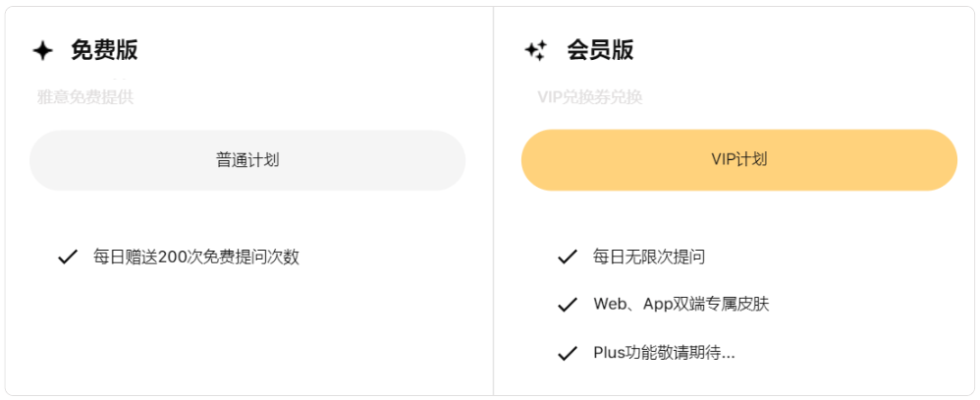Click the double sparkle icon beside 会员版

click(535, 50)
